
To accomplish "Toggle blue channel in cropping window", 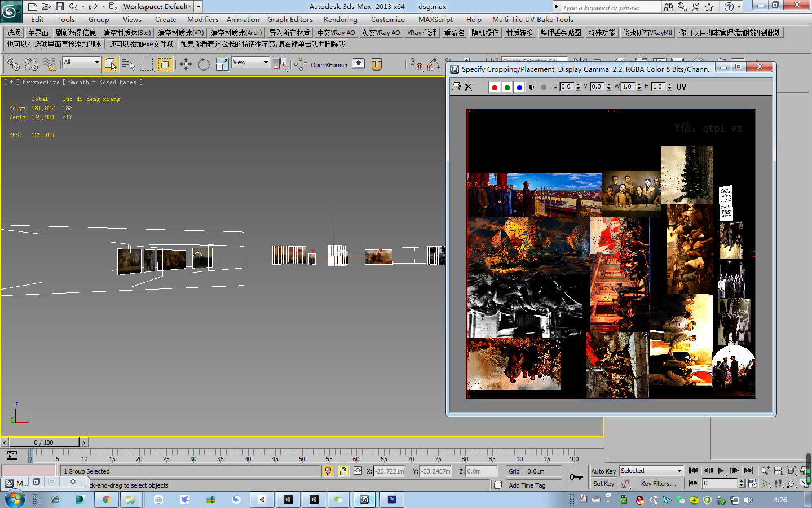I will click(519, 87).
